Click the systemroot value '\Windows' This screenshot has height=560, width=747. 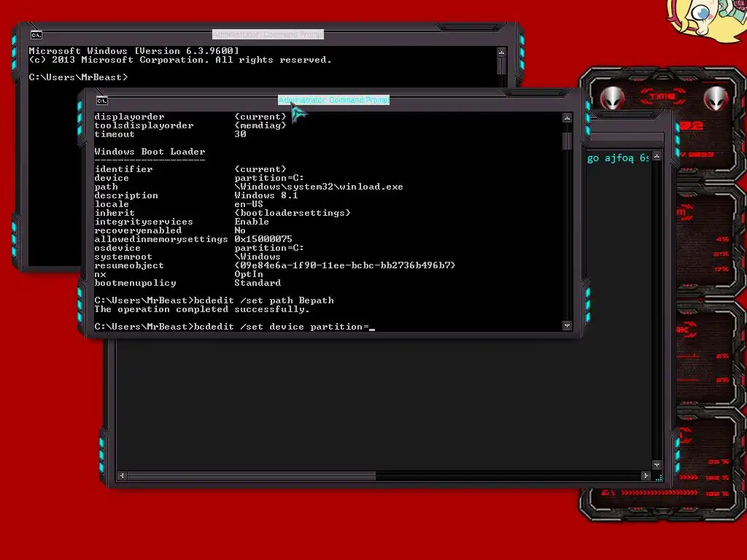coord(258,257)
